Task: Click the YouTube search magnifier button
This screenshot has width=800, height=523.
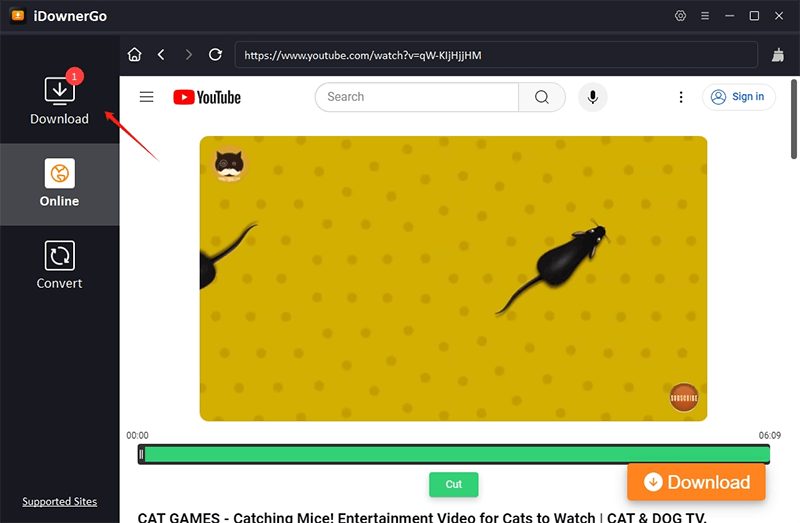Action: [x=542, y=97]
